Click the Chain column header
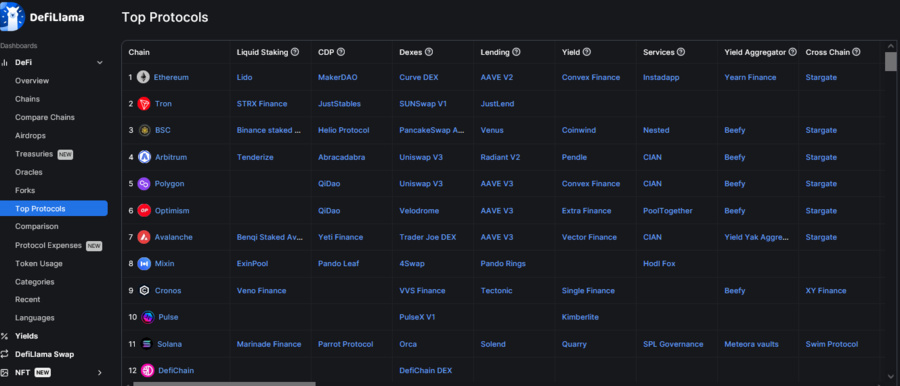The height and width of the screenshot is (386, 900). click(x=139, y=52)
